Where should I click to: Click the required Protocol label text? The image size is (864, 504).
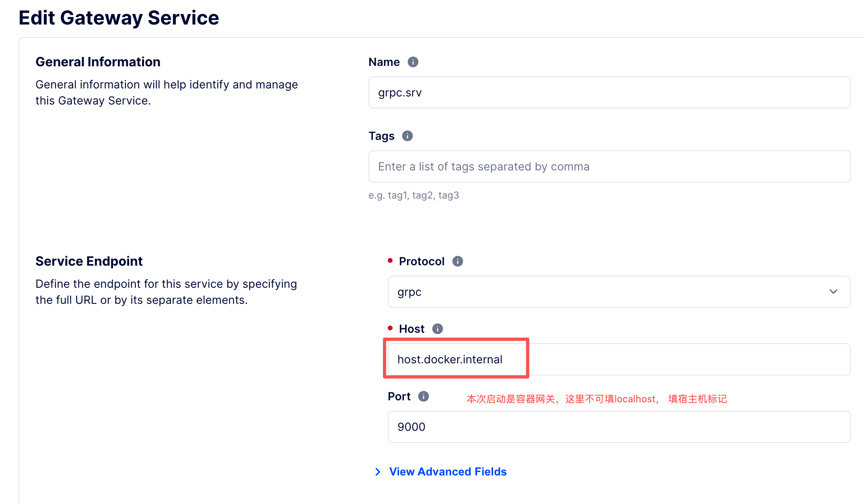[x=421, y=261]
